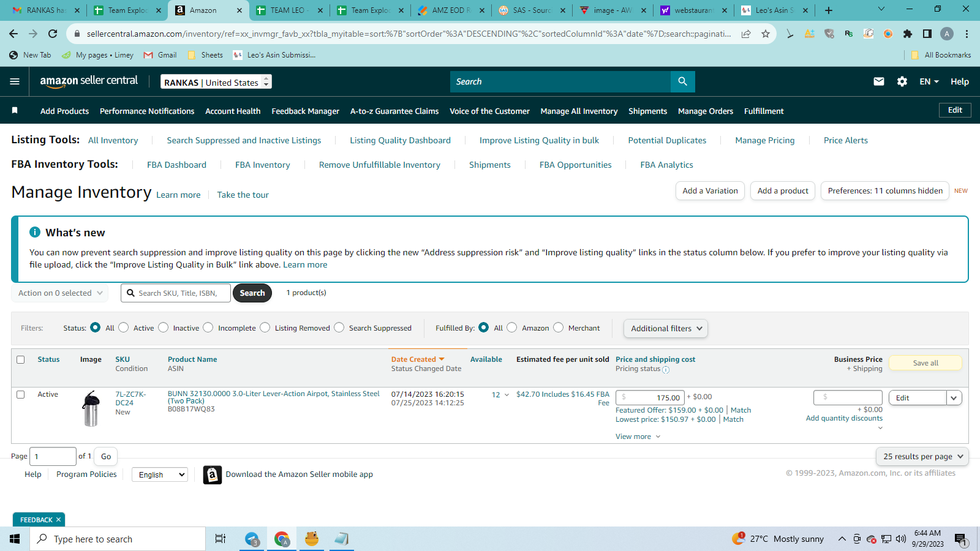Viewport: 980px width, 551px height.
Task: Show hidden system tray icons
Action: pos(842,539)
